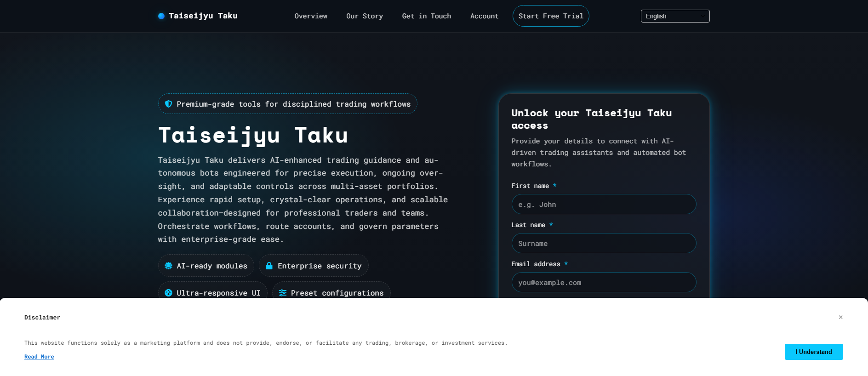Viewport: 868px width, 376px height.
Task: Focus the Email address input field
Action: pyautogui.click(x=604, y=282)
